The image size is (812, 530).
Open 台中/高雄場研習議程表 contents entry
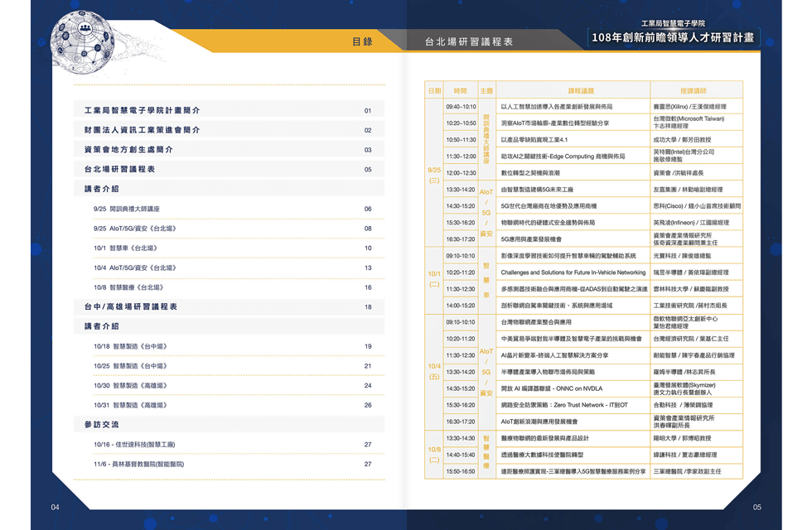coord(131,306)
